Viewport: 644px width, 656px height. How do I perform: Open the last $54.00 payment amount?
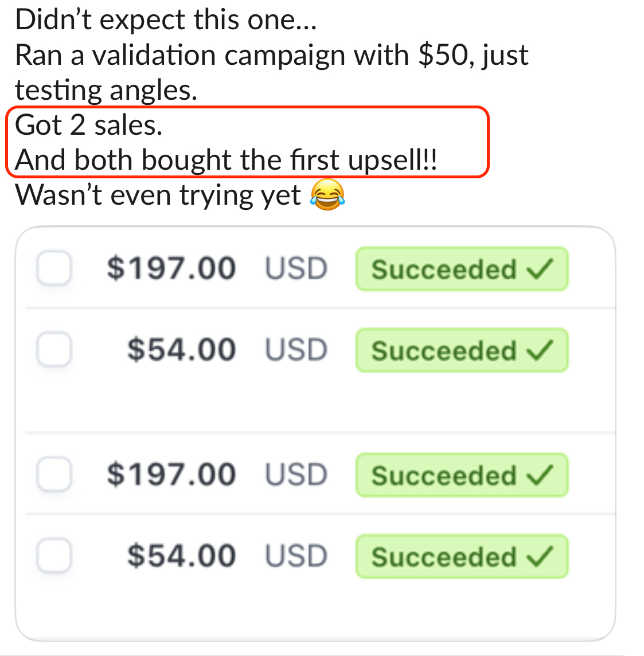(181, 556)
